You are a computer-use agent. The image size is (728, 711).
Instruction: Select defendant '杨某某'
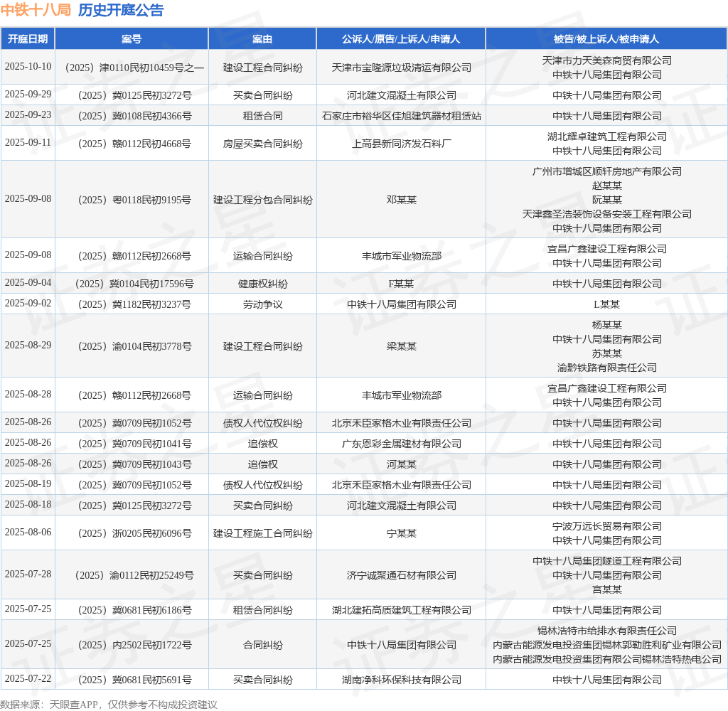[x=607, y=325]
